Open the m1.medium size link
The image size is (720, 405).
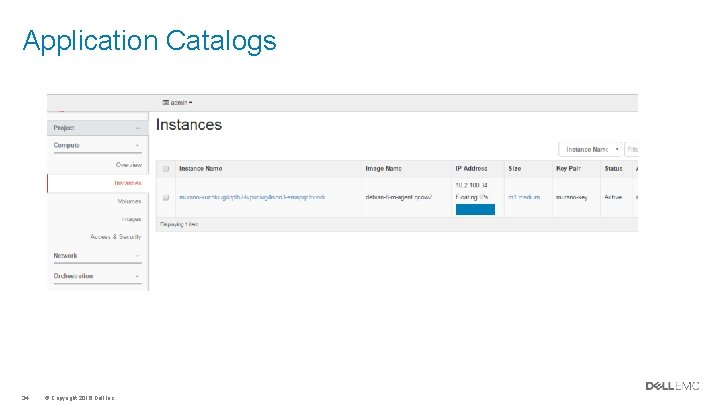(524, 197)
